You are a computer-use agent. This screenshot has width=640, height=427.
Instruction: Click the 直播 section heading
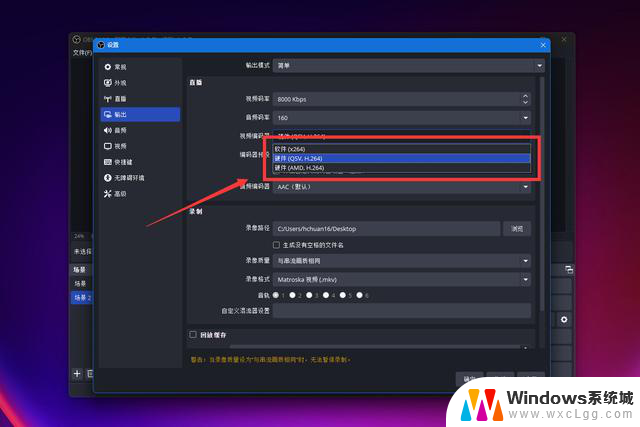(196, 82)
